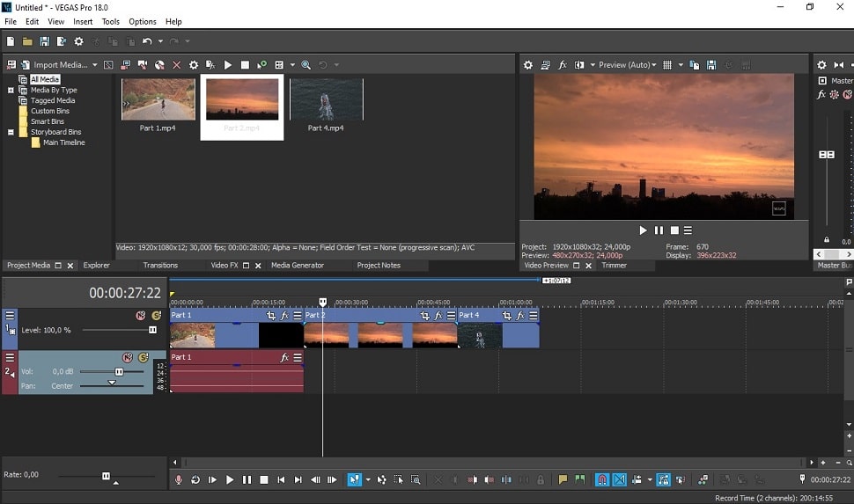The height and width of the screenshot is (504, 854).
Task: Open the Options menu
Action: click(x=142, y=22)
